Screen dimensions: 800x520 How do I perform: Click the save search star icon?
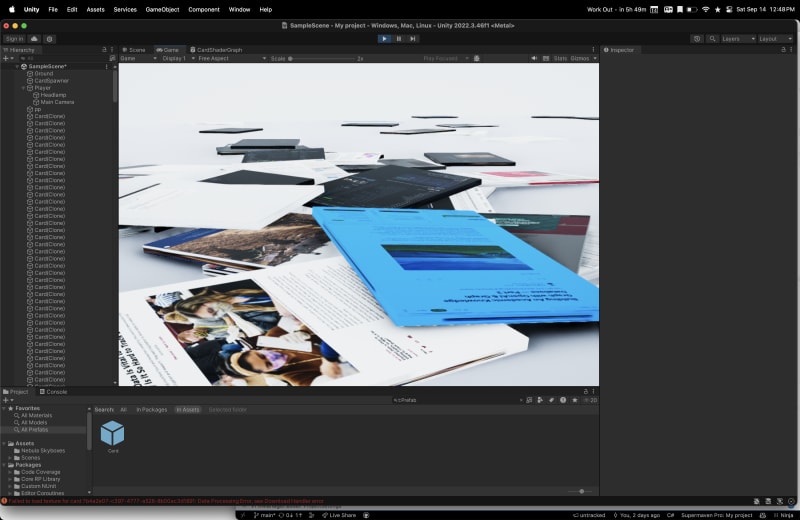(x=575, y=401)
